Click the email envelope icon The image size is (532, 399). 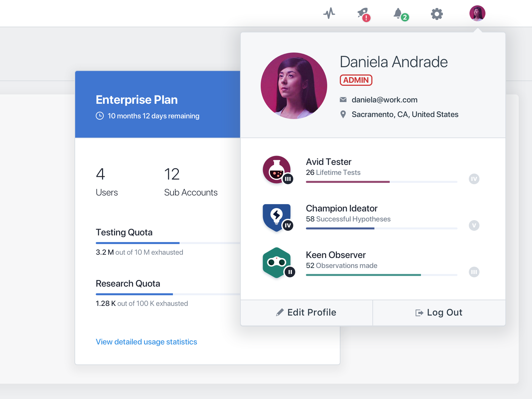point(343,99)
